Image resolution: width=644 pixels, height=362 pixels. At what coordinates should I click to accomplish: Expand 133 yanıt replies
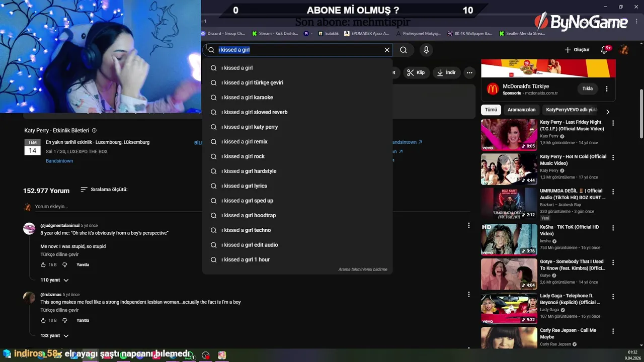[54, 335]
